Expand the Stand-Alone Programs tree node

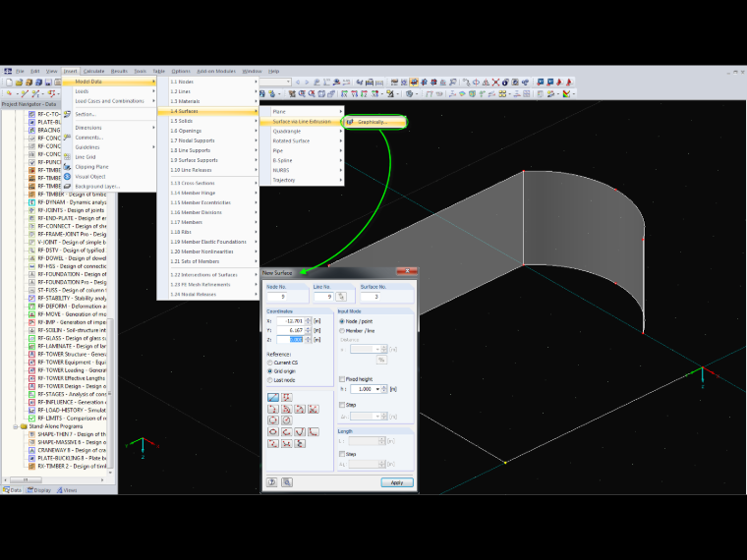coord(16,426)
